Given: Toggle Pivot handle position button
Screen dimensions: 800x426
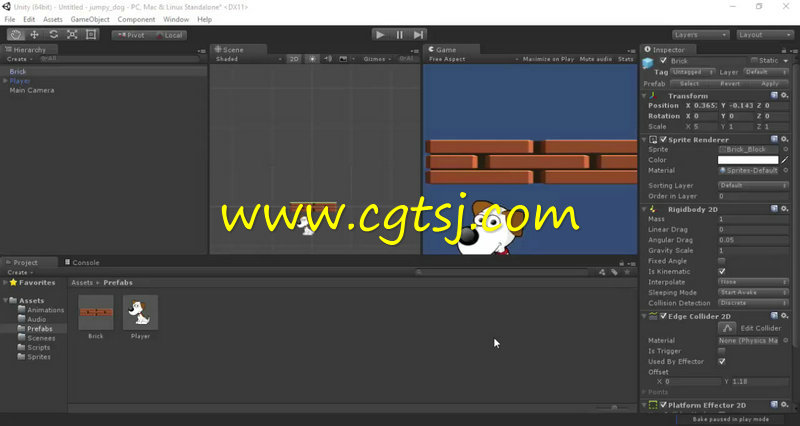Looking at the screenshot, I should (131, 35).
